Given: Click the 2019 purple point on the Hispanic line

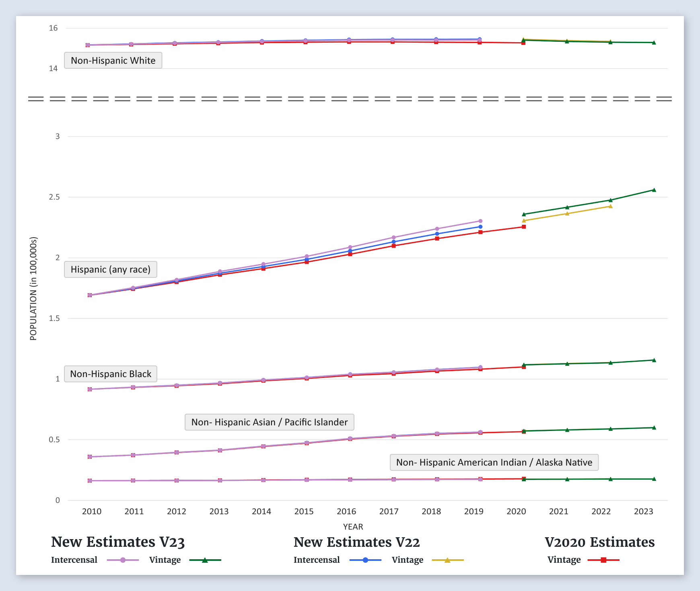Looking at the screenshot, I should [480, 221].
